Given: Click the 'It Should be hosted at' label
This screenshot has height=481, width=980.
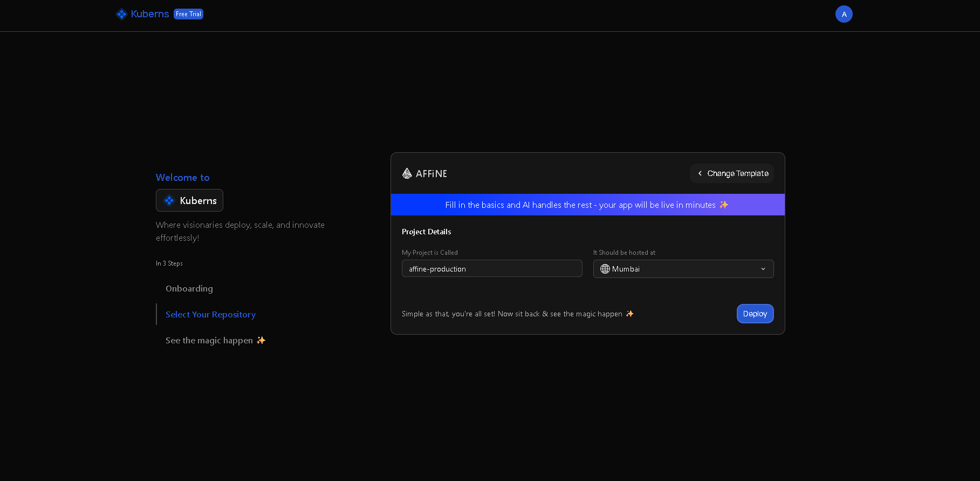Looking at the screenshot, I should 625,253.
